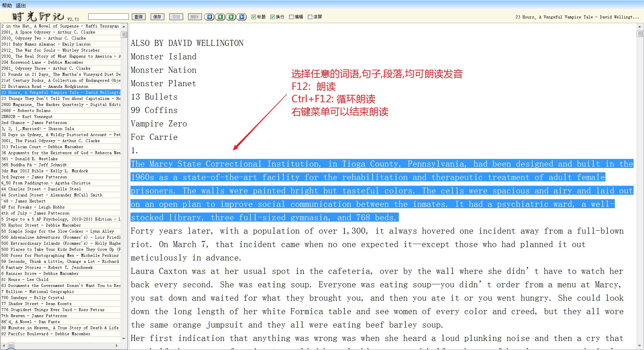Click the first record navigation icon
Viewport: 644px width, 350px height.
pos(209,17)
